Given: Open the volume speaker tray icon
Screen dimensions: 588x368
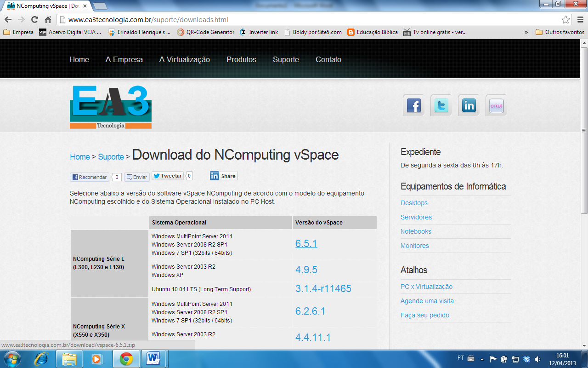Looking at the screenshot, I should (537, 359).
